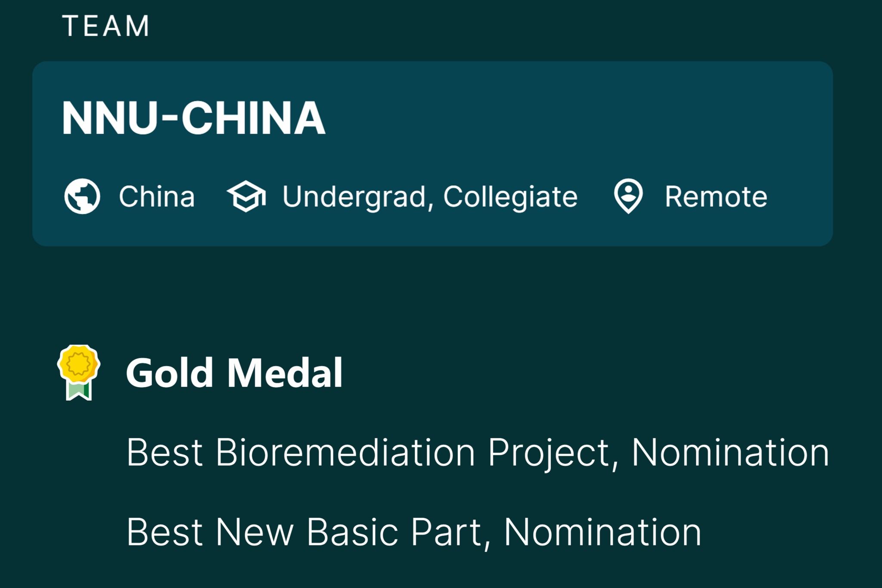Viewport: 882px width, 588px height.
Task: Click the word Collegiate
Action: [510, 197]
